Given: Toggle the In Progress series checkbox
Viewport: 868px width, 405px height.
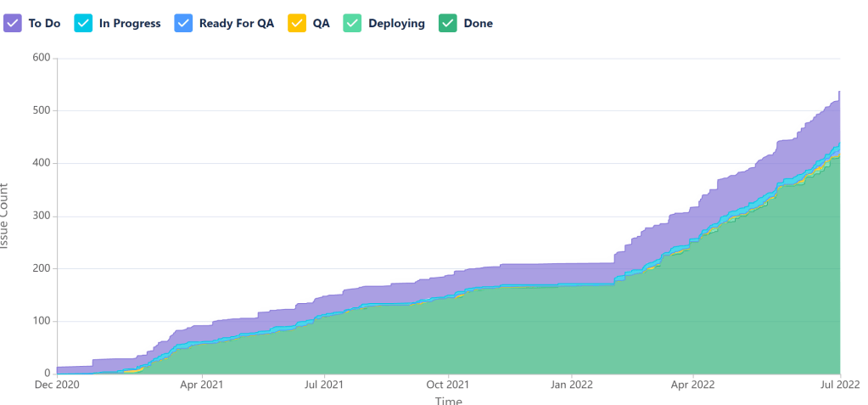Looking at the screenshot, I should pyautogui.click(x=83, y=24).
